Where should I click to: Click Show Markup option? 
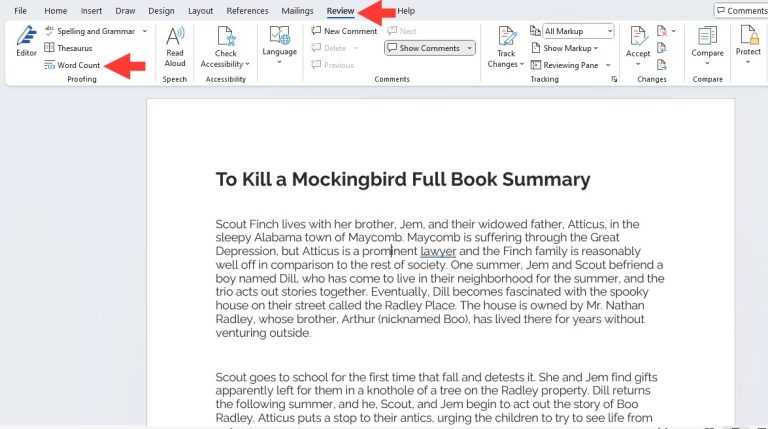coord(562,48)
